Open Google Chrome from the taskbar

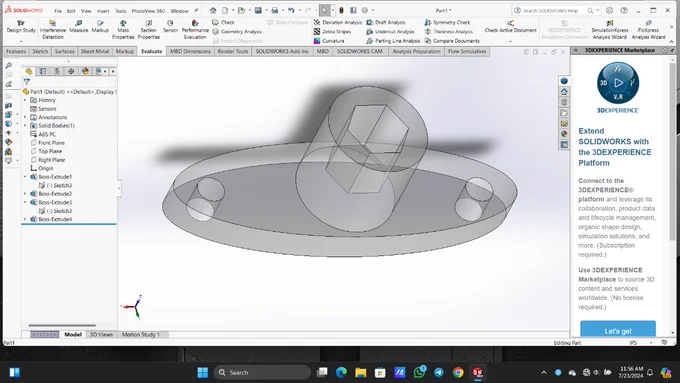coord(458,372)
